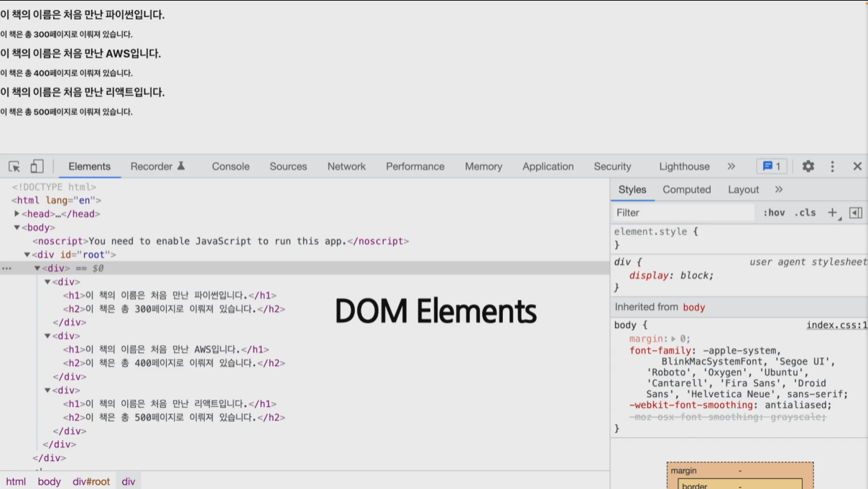Click the -webkit-font-smoothing declaration
Screen dimensions: 868x489
coord(730,405)
